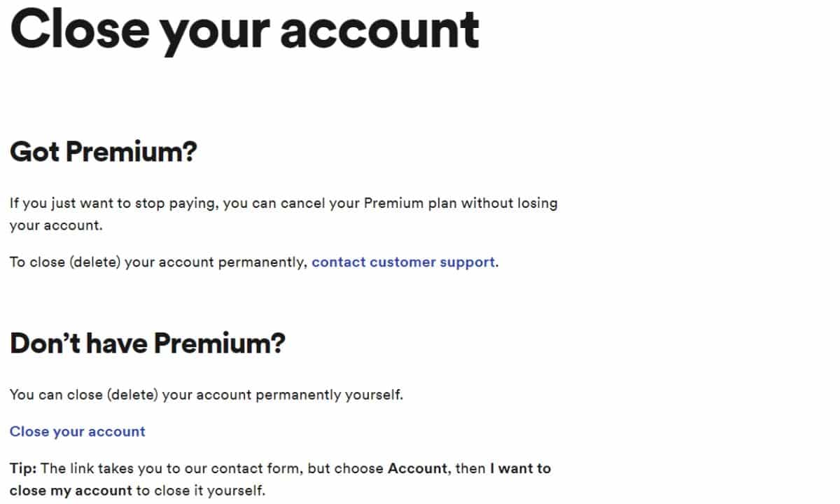This screenshot has height=504, width=840.
Task: Click the bold word "Account" in the tip
Action: pyautogui.click(x=418, y=468)
